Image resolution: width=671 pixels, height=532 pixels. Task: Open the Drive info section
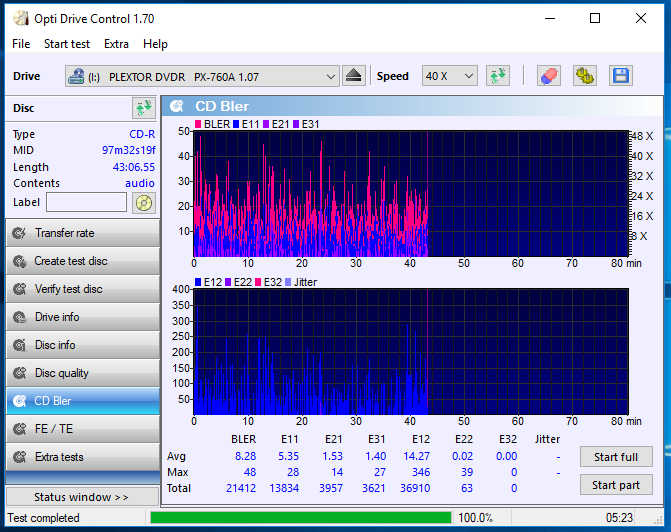(83, 317)
